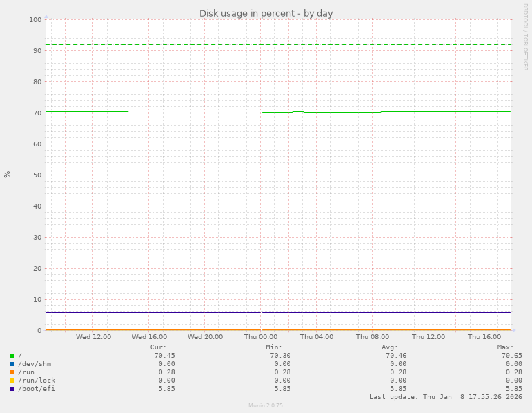Click the average value 70.46
The height and width of the screenshot is (413, 532).
tap(396, 356)
